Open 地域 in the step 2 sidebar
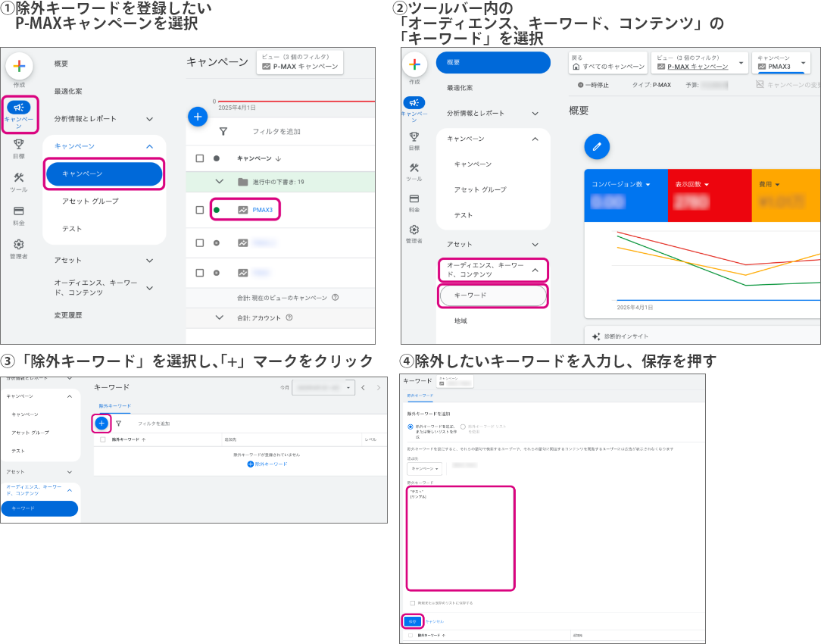Viewport: 821px width, 644px height. click(x=460, y=321)
